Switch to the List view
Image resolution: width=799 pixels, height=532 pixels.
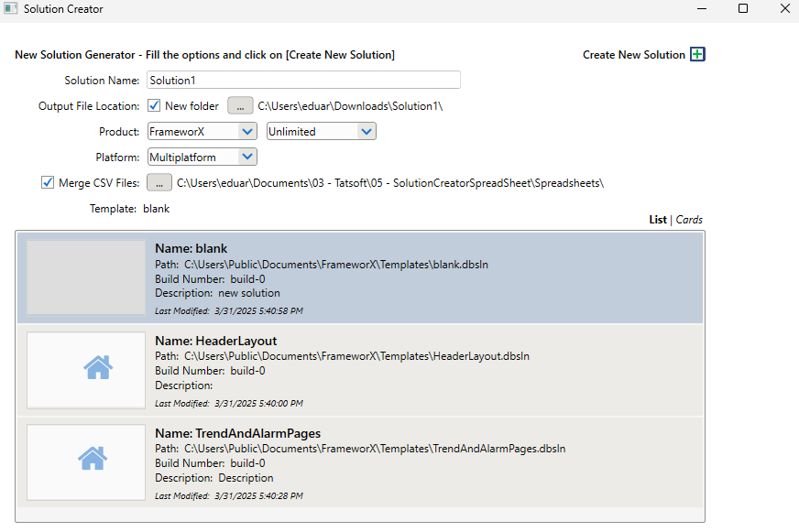(x=657, y=220)
